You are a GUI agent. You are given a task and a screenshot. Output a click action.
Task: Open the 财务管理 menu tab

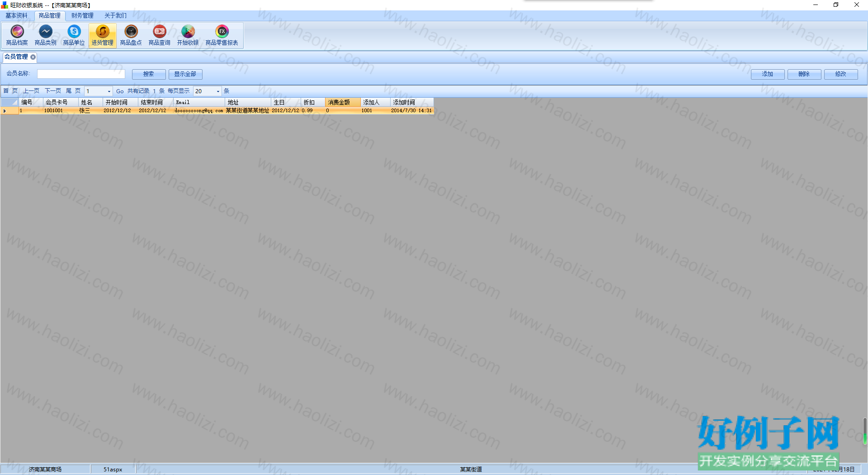pyautogui.click(x=82, y=15)
